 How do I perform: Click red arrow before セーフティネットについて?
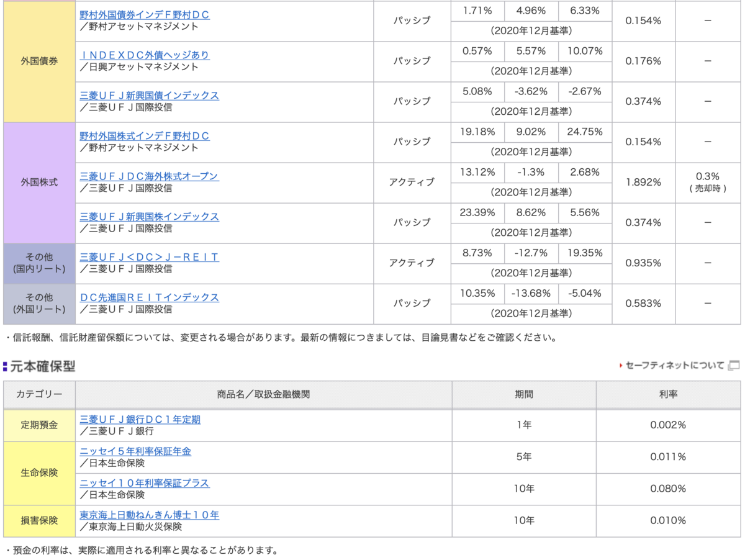point(621,366)
